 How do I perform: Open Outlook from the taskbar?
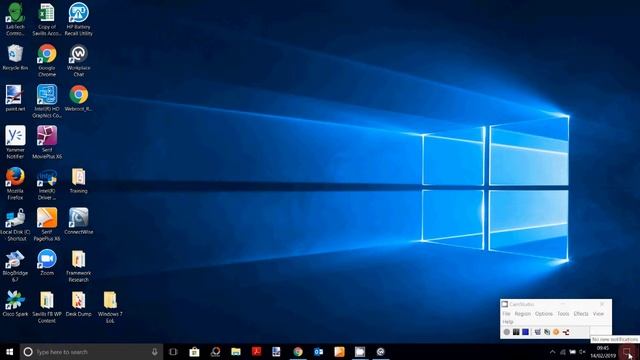point(318,352)
